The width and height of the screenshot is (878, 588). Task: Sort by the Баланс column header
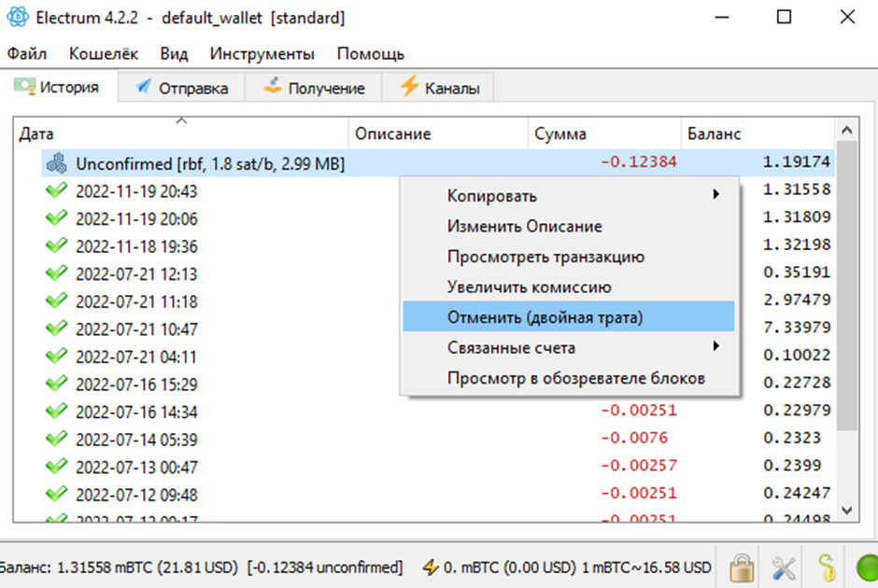[x=758, y=133]
